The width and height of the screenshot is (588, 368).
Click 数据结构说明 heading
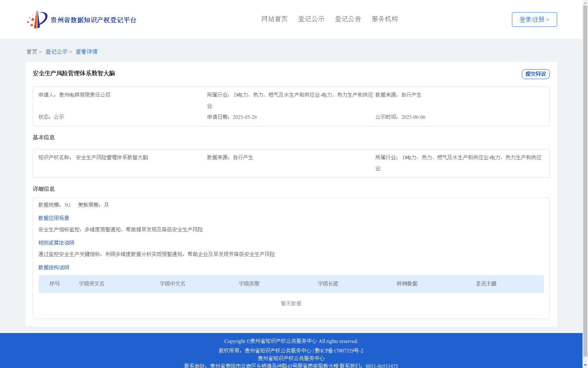pos(54,268)
